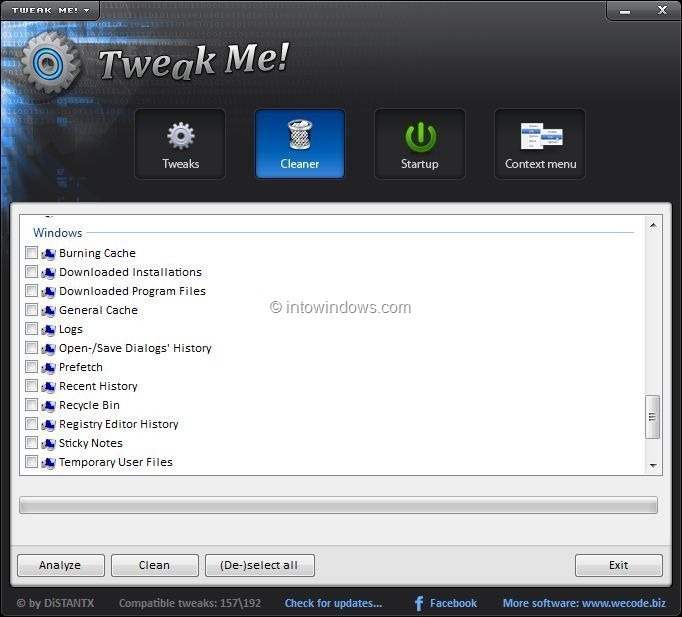Click the Analyze button
Image resolution: width=682 pixels, height=617 pixels.
[60, 565]
